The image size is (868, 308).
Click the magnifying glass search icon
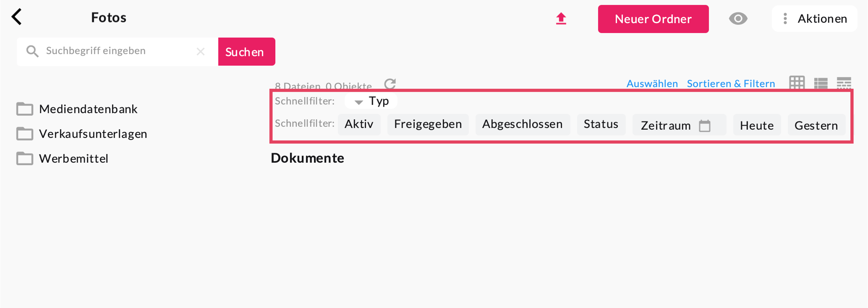tap(32, 51)
